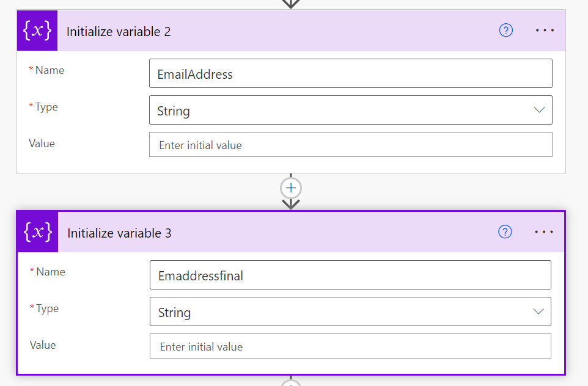
Task: Insert a new step between variables 2 and 3
Action: tap(291, 188)
